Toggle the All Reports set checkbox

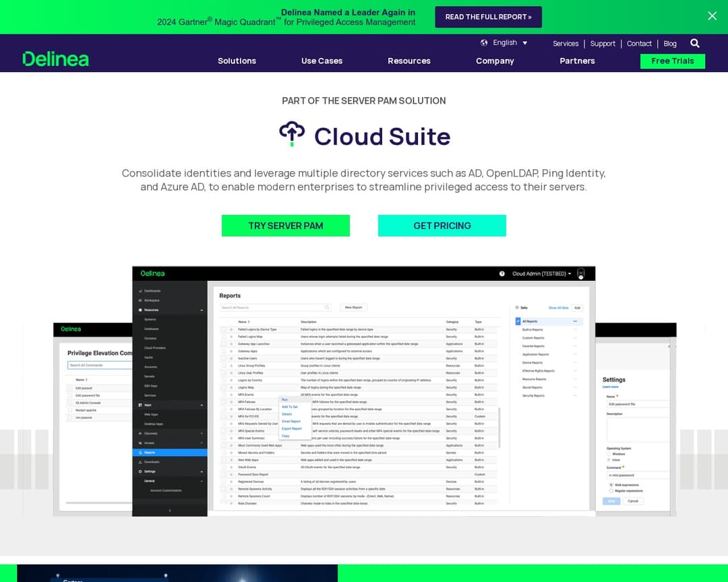[518, 321]
